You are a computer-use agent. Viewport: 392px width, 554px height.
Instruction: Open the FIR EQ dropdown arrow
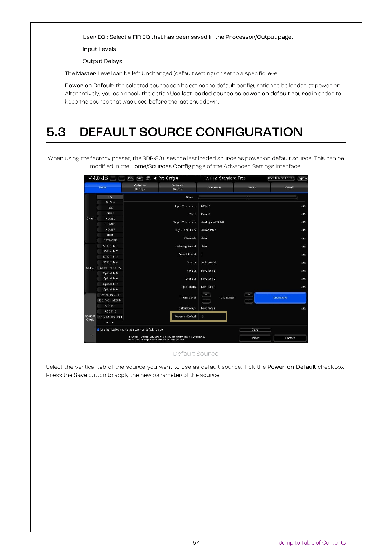[303, 271]
